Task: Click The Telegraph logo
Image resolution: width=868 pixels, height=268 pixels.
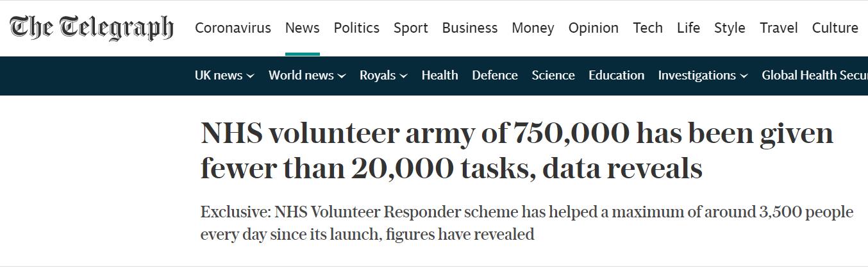Action: 91,28
